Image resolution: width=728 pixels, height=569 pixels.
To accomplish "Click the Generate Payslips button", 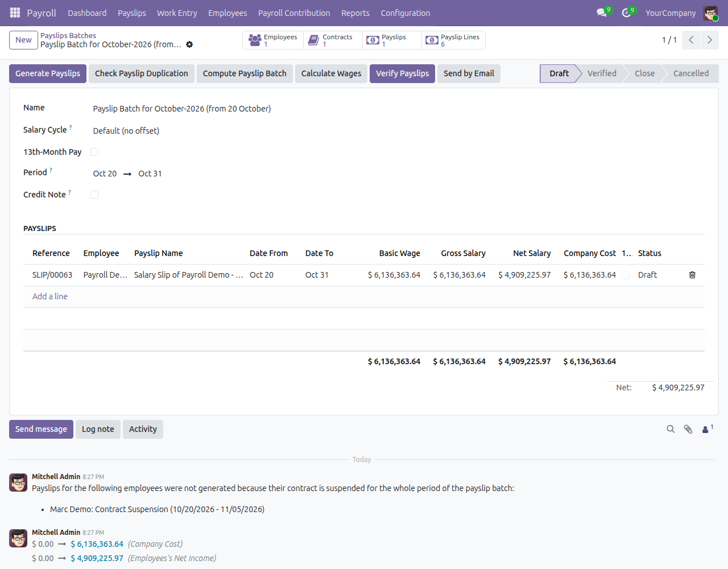I will click(x=48, y=73).
